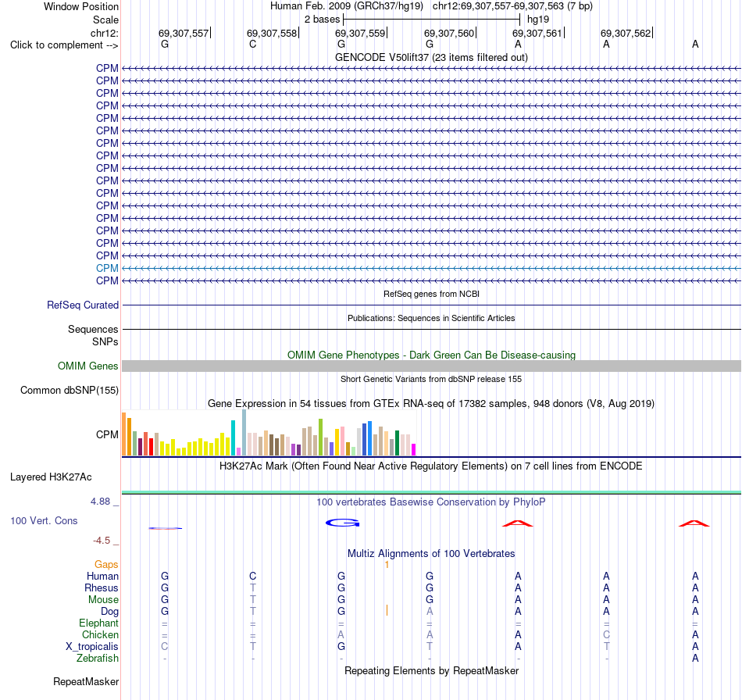Select position label 69,307,558 in ruler
Screen dimensions: 742x700
tap(272, 33)
